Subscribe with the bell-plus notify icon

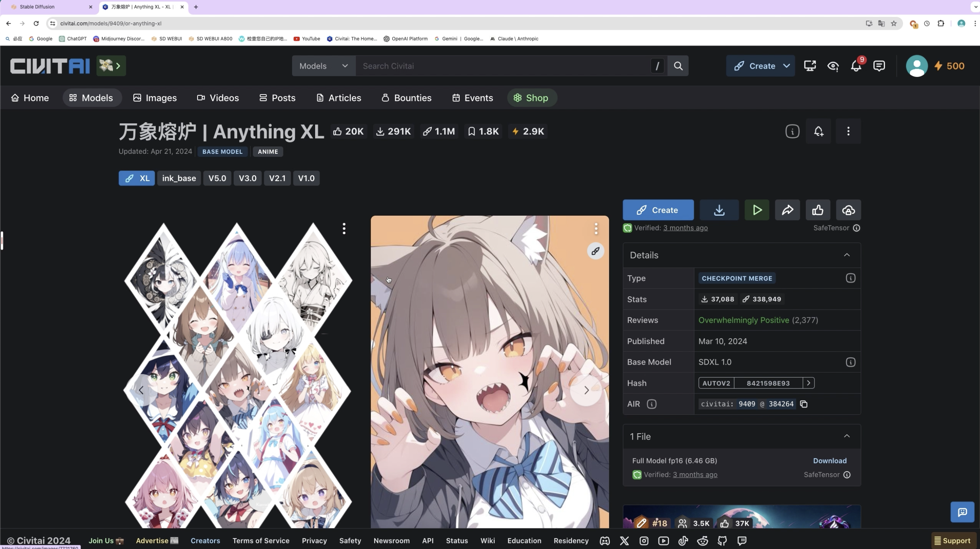click(x=818, y=131)
